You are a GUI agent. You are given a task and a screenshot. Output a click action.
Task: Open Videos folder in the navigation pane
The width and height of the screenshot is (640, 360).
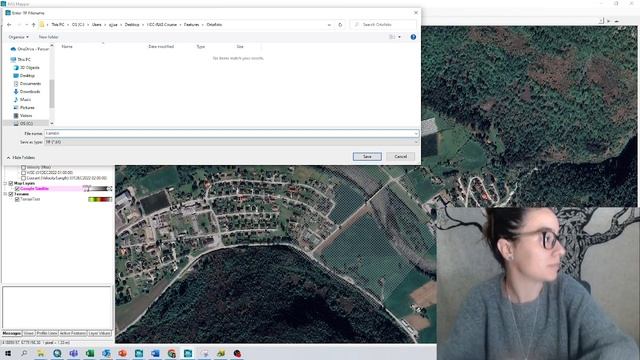click(x=23, y=116)
